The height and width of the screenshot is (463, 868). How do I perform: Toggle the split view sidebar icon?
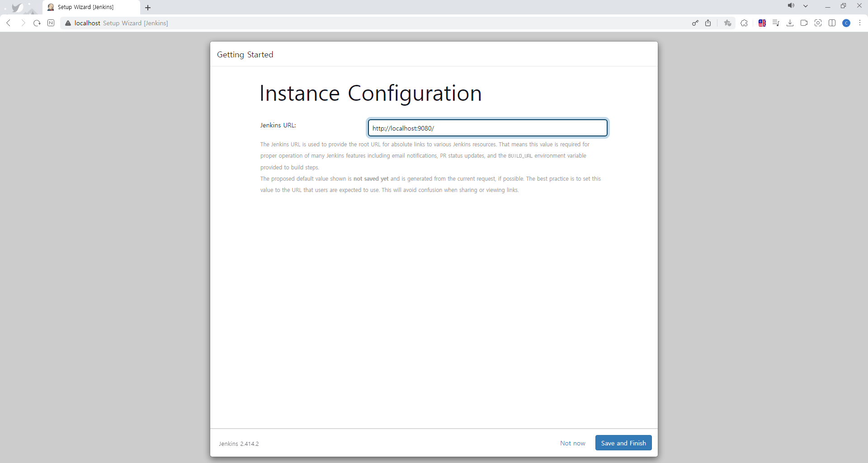point(832,23)
